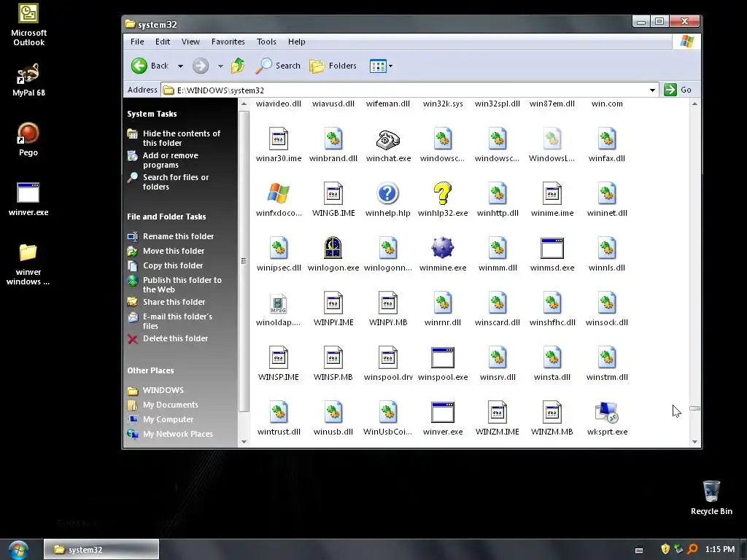Expand the Back history dropdown arrow
Image resolution: width=747 pixels, height=560 pixels.
pyautogui.click(x=181, y=66)
